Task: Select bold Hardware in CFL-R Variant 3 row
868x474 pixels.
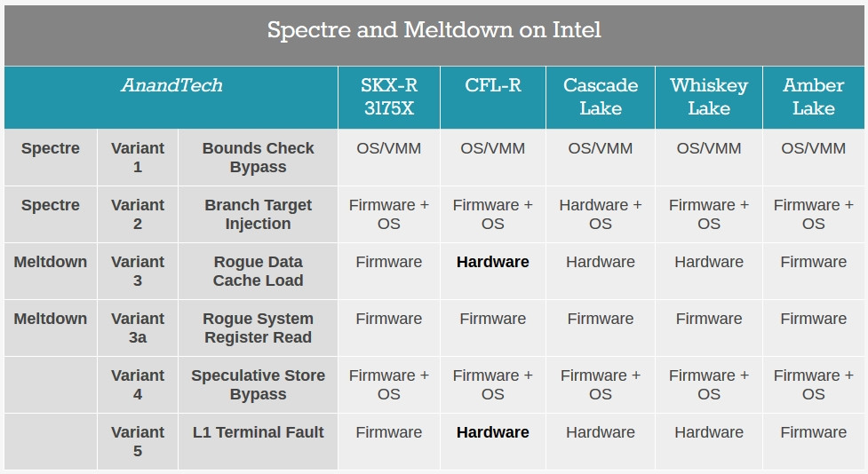Action: [493, 262]
